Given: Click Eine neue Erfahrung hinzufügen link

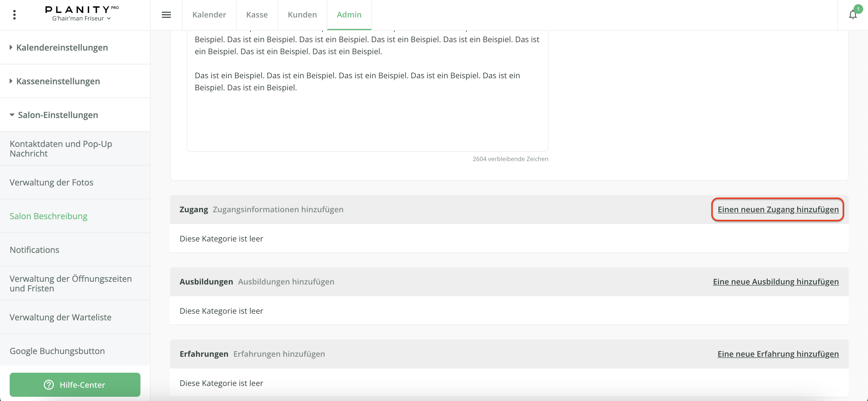Looking at the screenshot, I should point(778,354).
